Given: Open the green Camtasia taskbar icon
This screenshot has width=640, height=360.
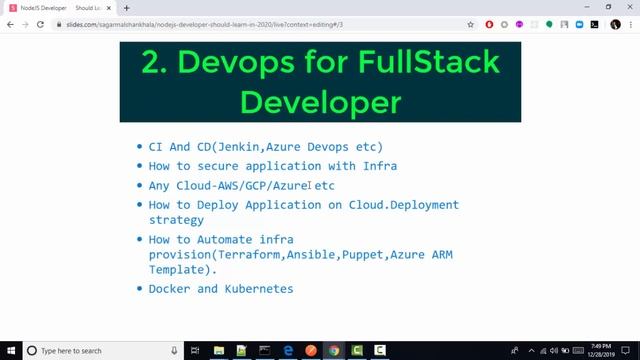Looking at the screenshot, I should coord(357,351).
